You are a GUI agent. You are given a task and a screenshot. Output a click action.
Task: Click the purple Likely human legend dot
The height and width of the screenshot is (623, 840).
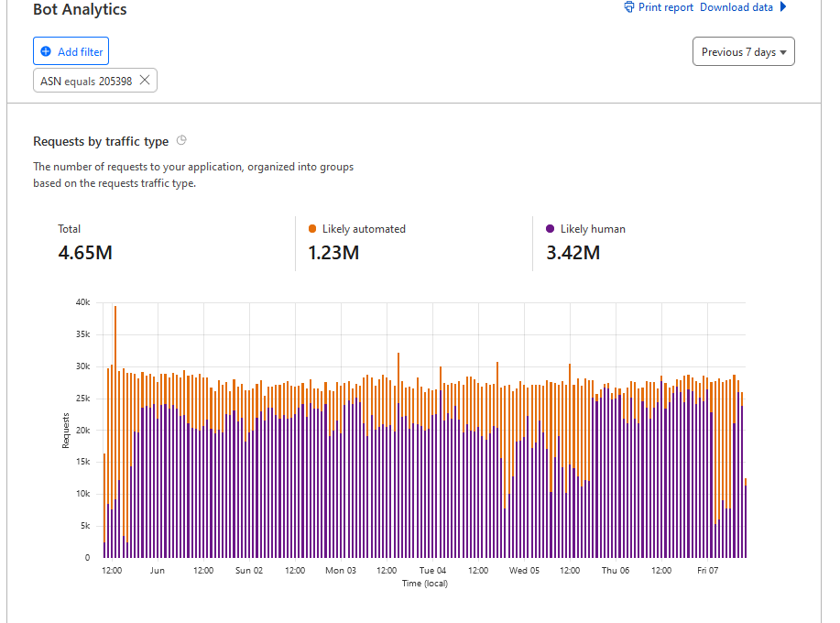coord(550,229)
